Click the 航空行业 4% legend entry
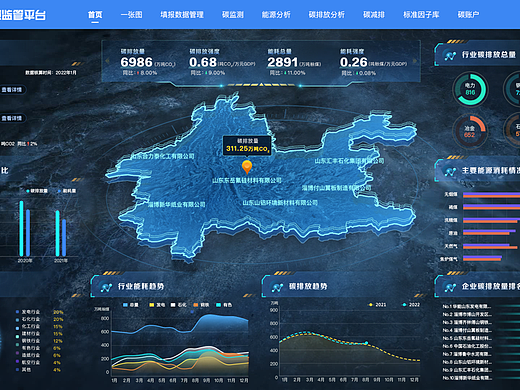Screen dimensions: 520x390 (39, 362)
